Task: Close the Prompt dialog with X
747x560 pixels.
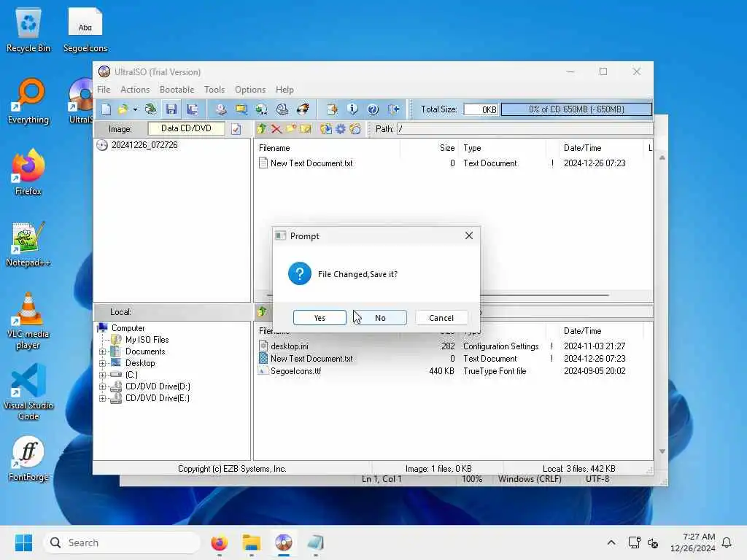Action: pos(469,236)
